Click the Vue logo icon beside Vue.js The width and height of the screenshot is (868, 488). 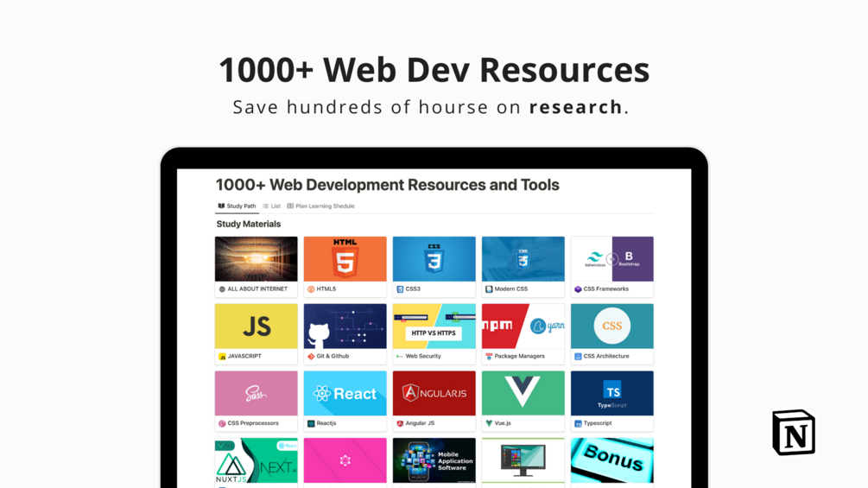click(x=489, y=424)
